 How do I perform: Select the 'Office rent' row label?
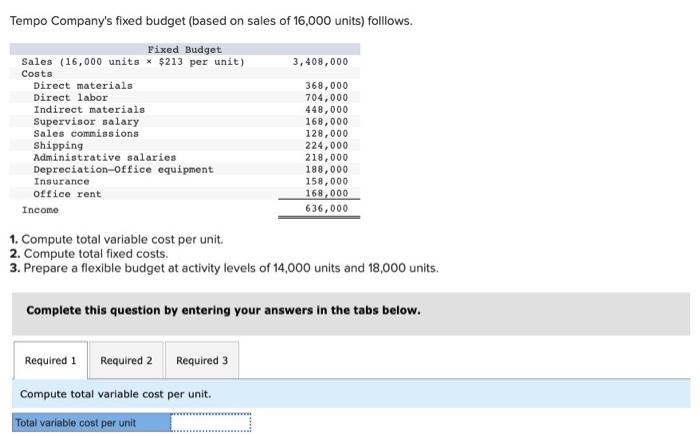click(67, 194)
